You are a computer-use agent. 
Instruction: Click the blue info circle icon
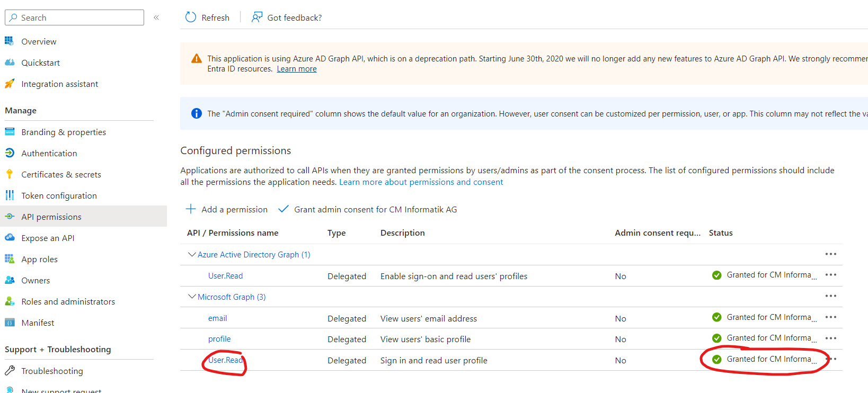point(196,113)
